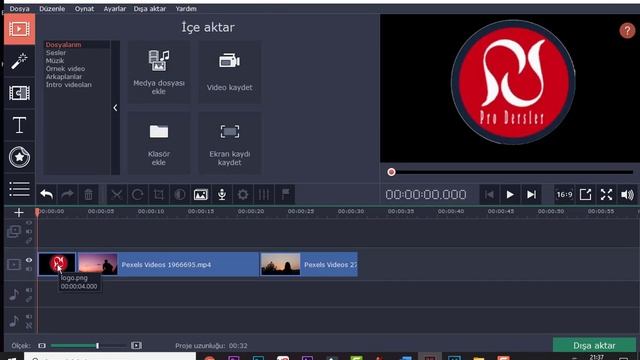The height and width of the screenshot is (360, 640).
Task: Select Arkaplanlar in the category list
Action: 64,77
